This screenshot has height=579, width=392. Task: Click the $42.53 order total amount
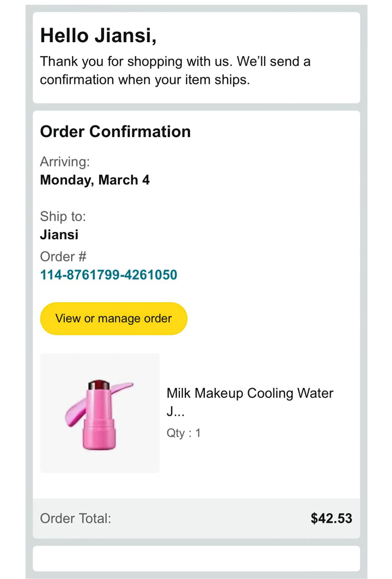(x=331, y=518)
